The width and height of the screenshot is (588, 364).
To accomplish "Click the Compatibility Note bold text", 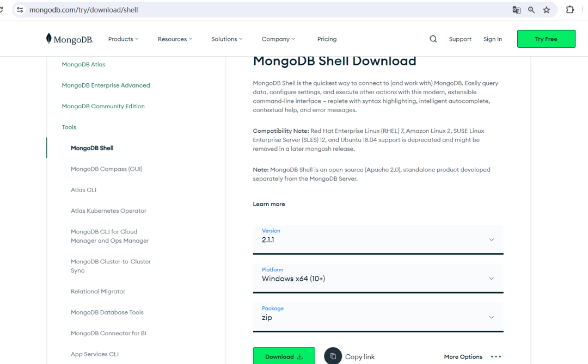I will pos(281,131).
